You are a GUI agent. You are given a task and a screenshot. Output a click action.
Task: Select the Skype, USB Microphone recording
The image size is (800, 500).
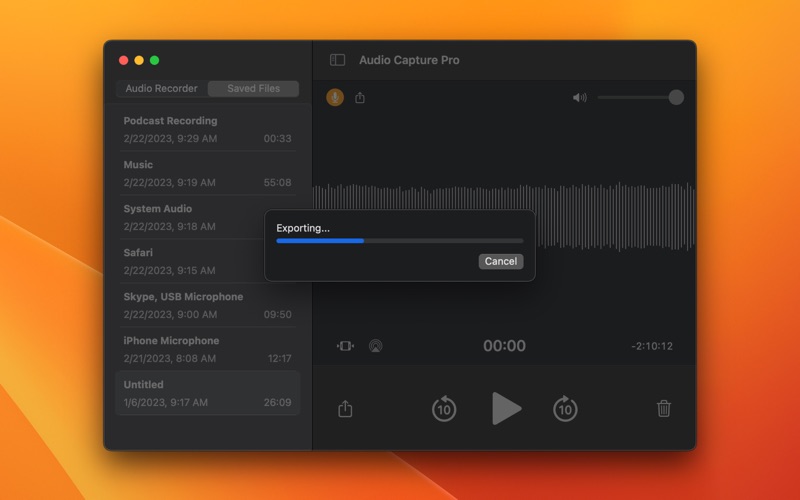pos(207,305)
